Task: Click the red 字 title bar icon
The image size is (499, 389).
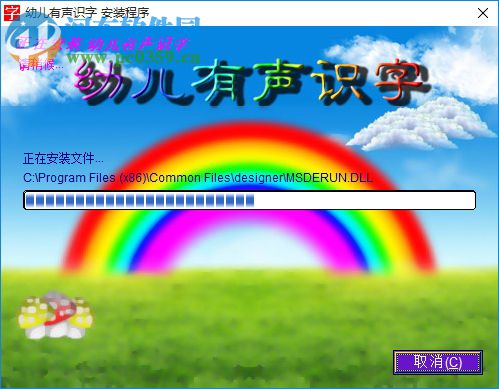Action: (12, 13)
